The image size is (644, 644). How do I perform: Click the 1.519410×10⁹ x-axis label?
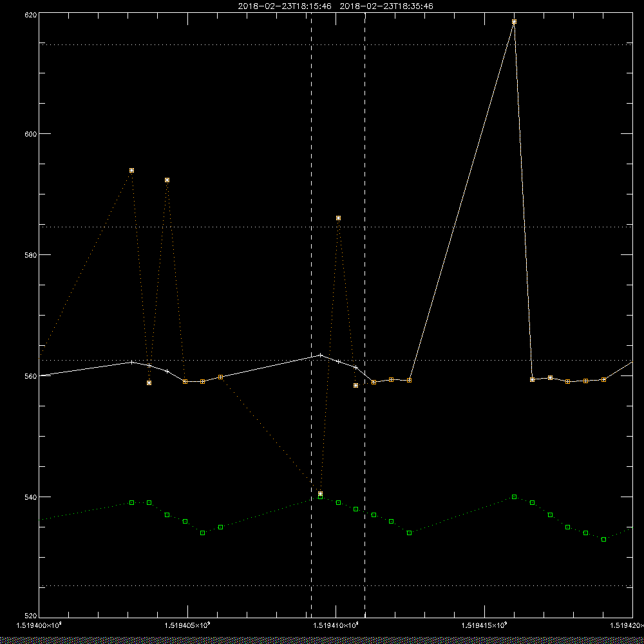pos(336,625)
